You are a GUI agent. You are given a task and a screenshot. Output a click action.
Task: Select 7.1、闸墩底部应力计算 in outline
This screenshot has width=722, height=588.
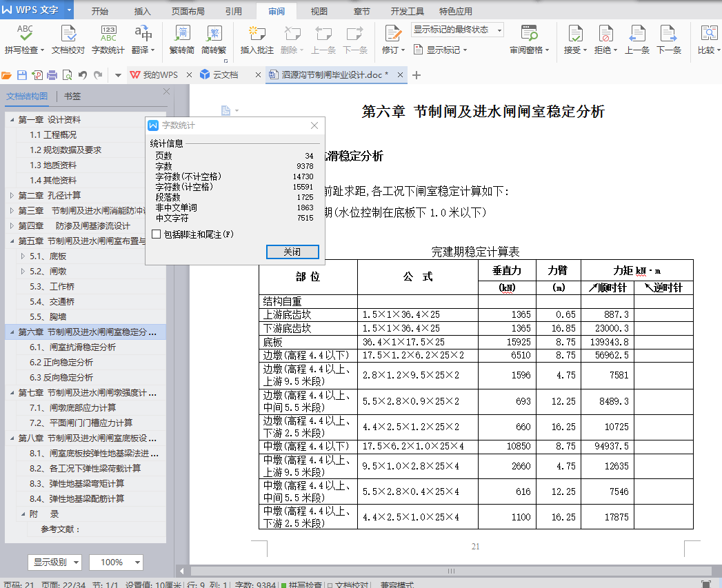click(73, 408)
